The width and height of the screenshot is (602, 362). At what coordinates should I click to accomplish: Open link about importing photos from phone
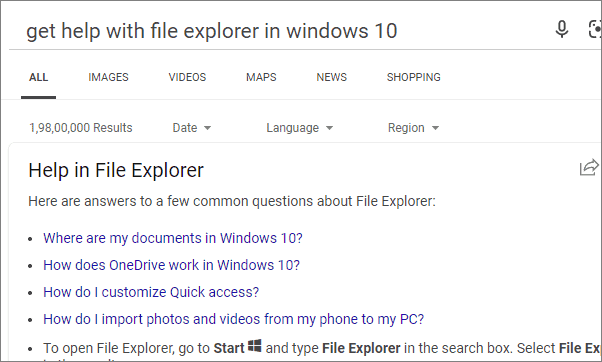point(233,319)
